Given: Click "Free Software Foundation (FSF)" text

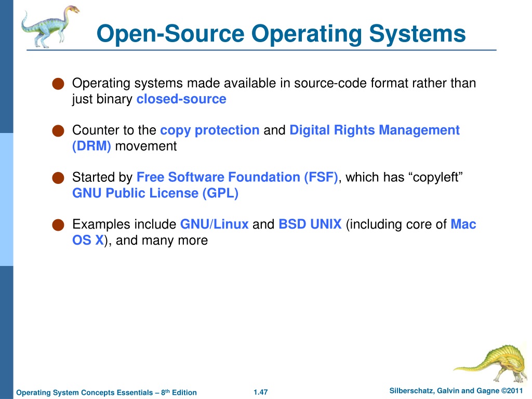Looking at the screenshot, I should pos(237,178).
